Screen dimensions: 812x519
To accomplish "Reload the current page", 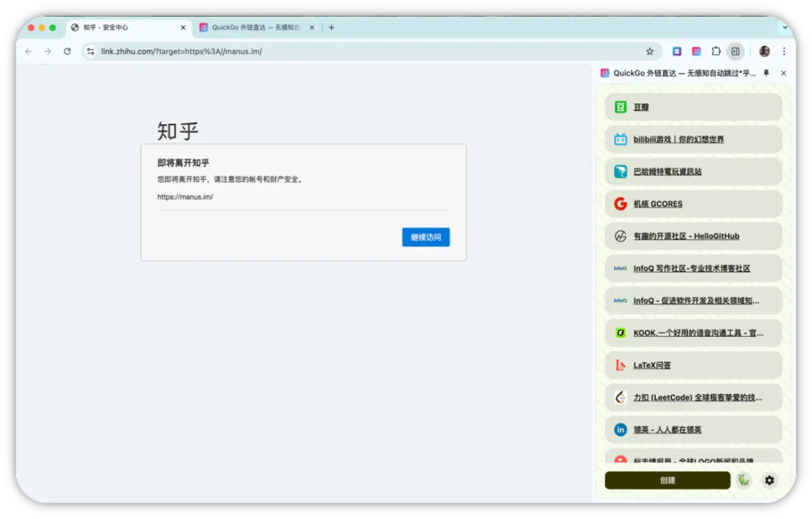I will [x=68, y=51].
